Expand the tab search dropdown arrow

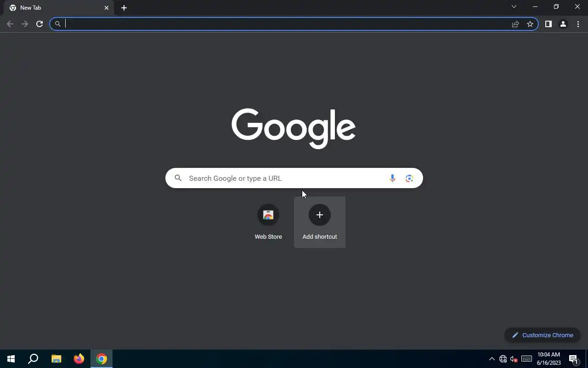pos(514,7)
